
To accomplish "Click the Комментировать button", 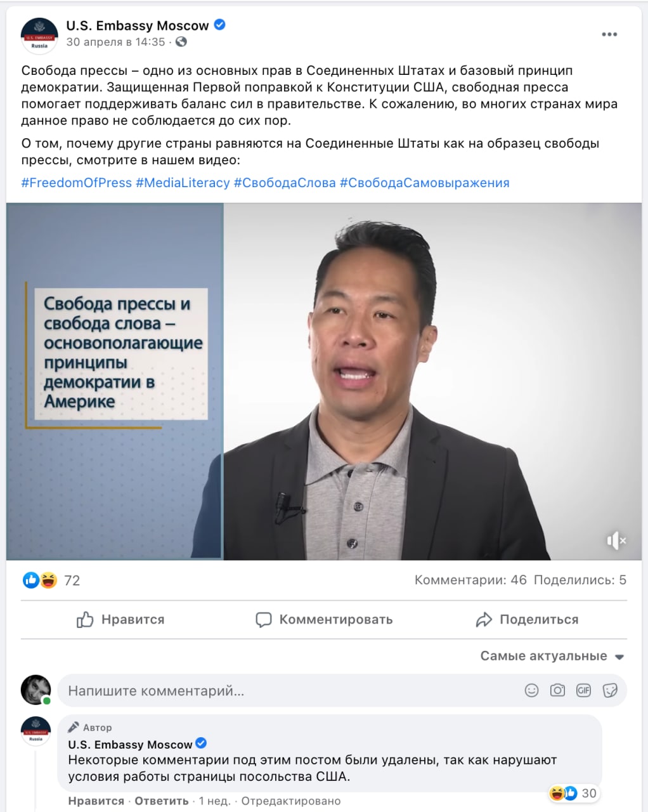I will point(324,619).
